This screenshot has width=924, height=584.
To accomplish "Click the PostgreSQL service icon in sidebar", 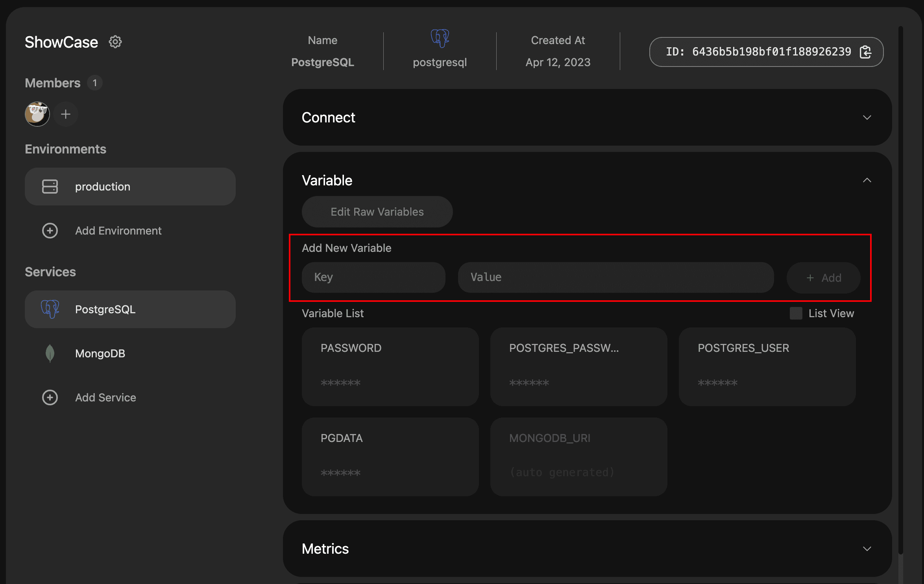I will click(x=50, y=309).
